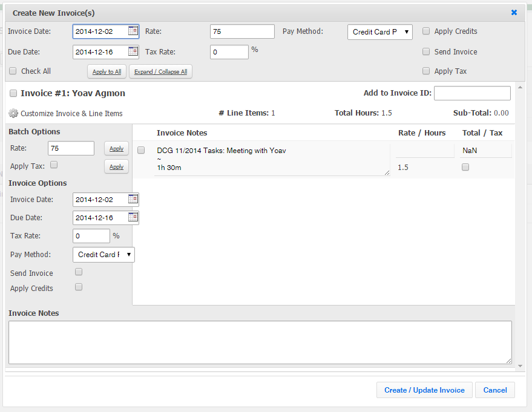Click calendar icon in Invoice Options Due Date
The height and width of the screenshot is (412, 532).
[133, 217]
